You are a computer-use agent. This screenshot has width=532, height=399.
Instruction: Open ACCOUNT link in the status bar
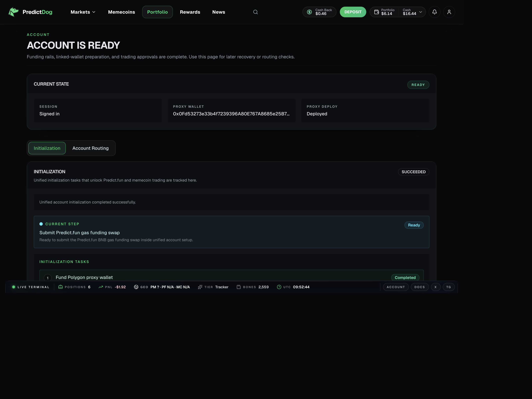point(396,287)
